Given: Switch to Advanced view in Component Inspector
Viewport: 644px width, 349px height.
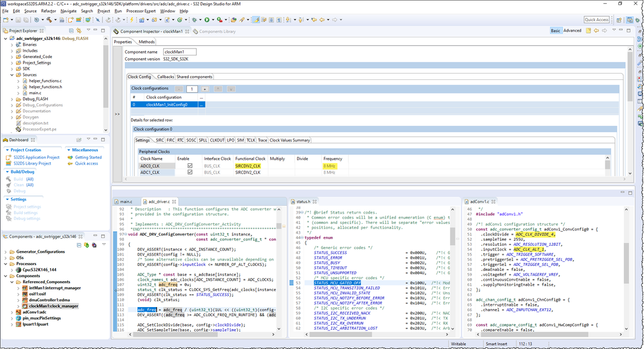Looking at the screenshot, I should pos(572,31).
